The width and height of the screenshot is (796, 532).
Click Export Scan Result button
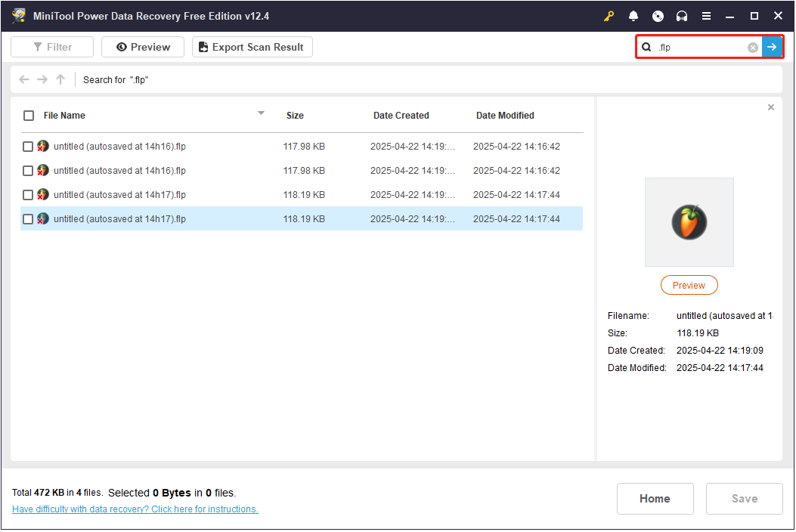tap(252, 47)
